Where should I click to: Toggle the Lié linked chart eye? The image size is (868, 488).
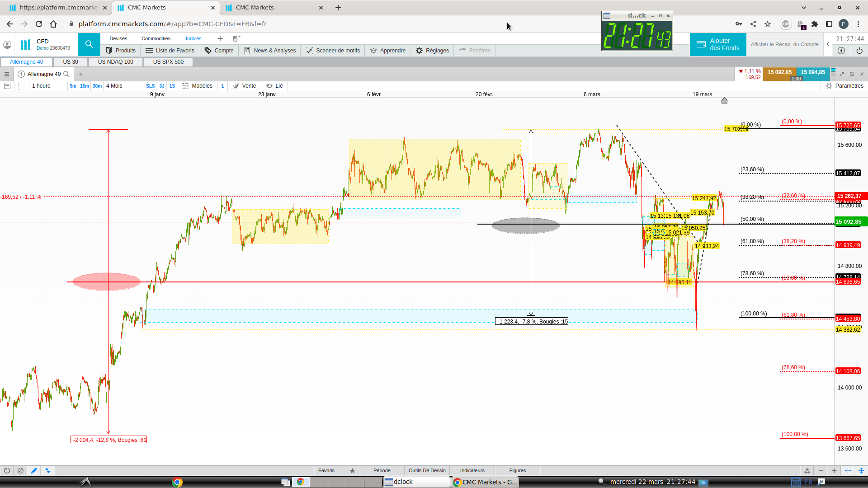(269, 86)
